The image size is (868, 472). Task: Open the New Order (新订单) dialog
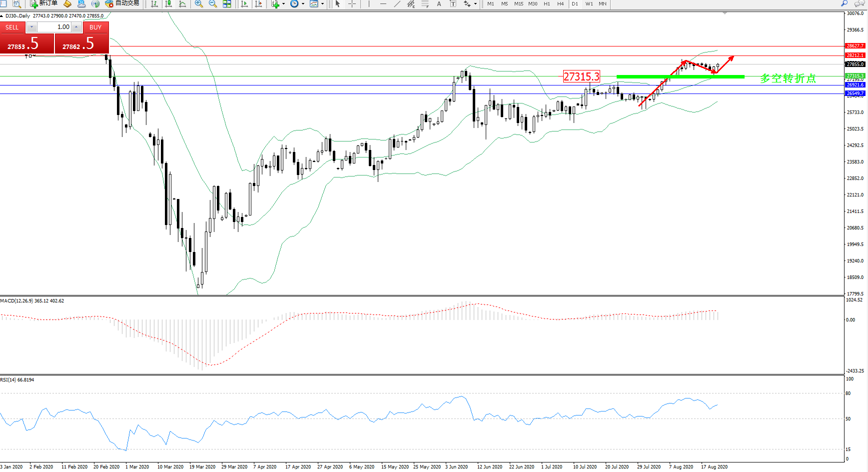coord(44,3)
